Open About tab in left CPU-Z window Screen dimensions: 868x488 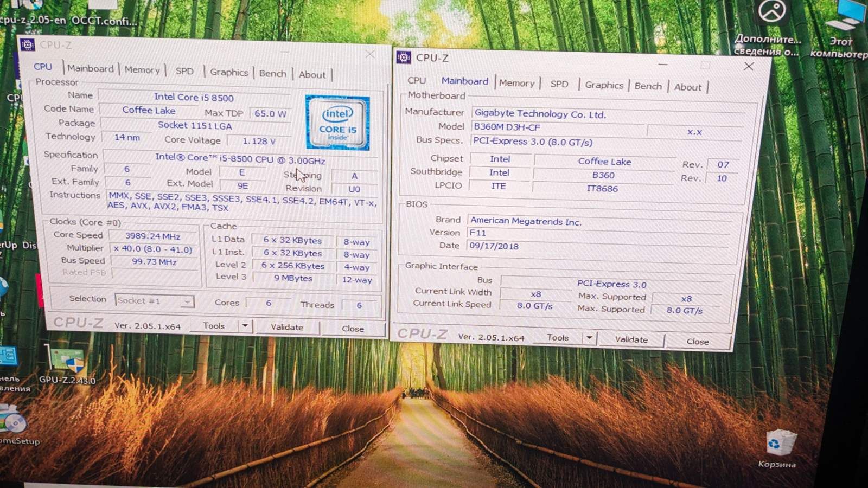click(312, 75)
